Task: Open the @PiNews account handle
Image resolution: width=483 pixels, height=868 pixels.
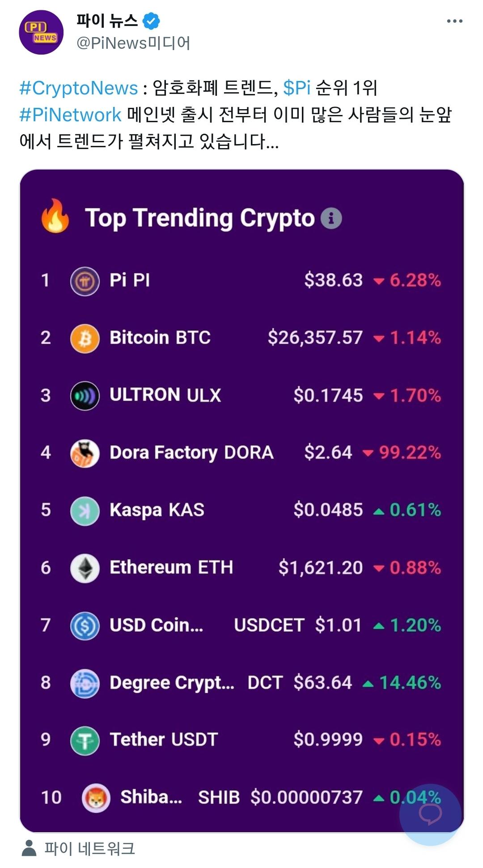Action: point(133,43)
